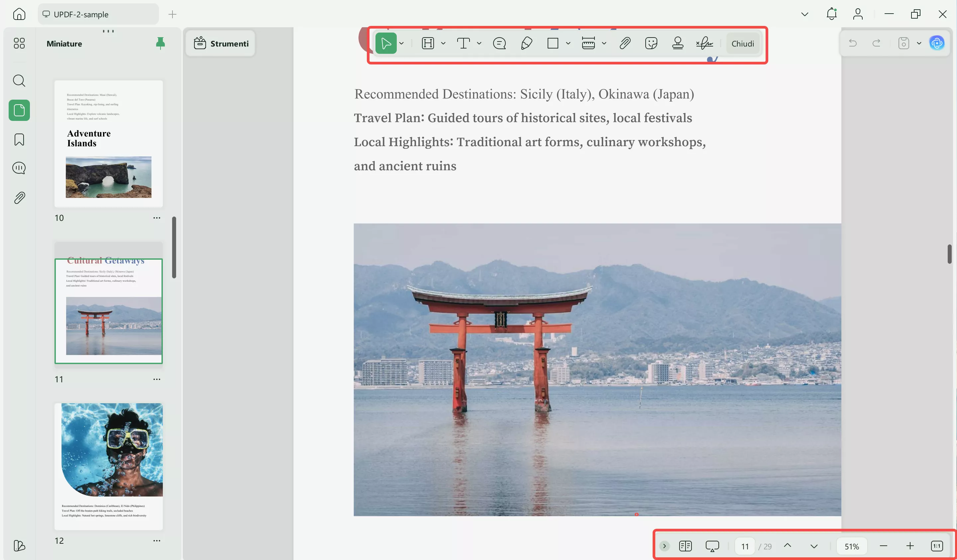This screenshot has height=560, width=957.
Task: Open the Strumenti tools button
Action: 221,44
